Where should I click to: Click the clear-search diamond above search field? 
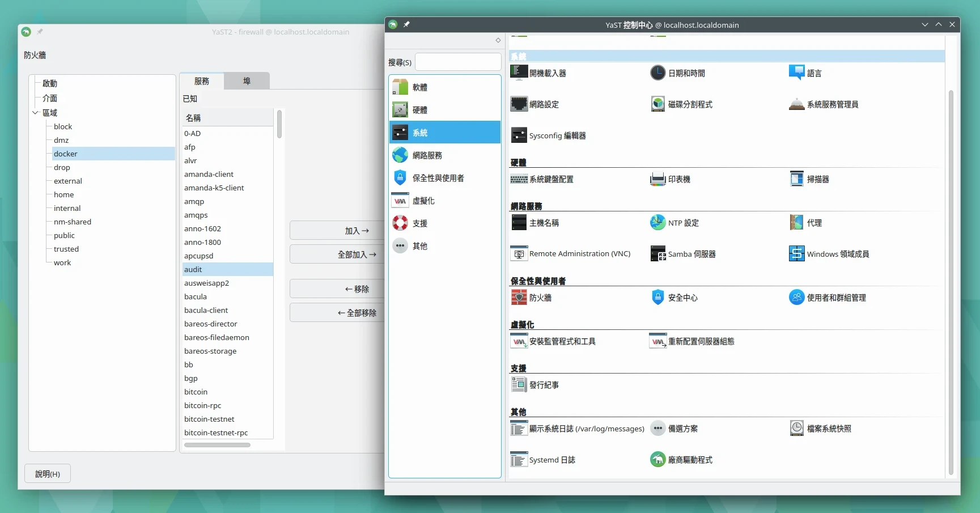(498, 40)
